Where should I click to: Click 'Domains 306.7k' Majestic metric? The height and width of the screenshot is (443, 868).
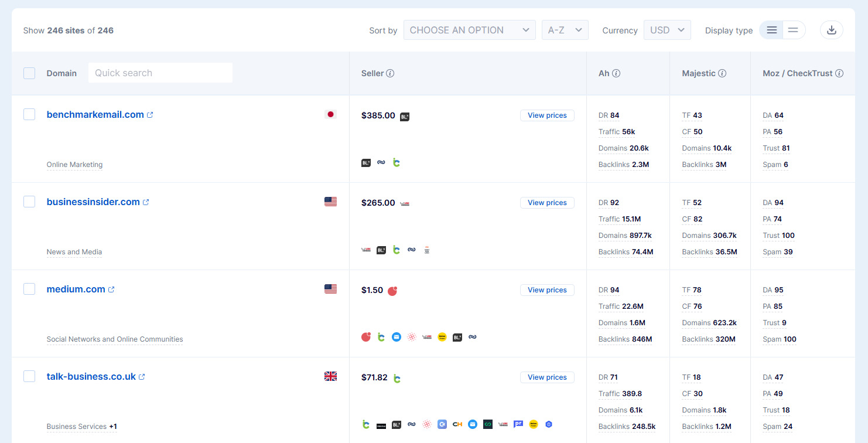click(709, 236)
